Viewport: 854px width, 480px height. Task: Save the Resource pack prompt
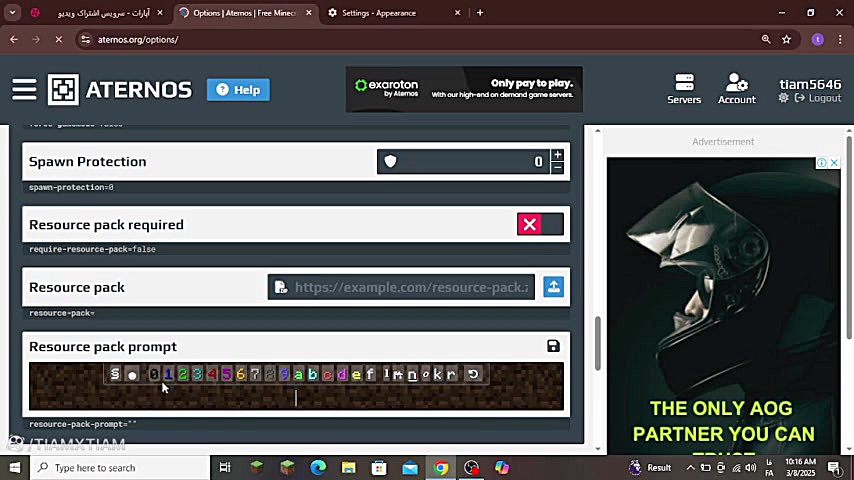(553, 346)
